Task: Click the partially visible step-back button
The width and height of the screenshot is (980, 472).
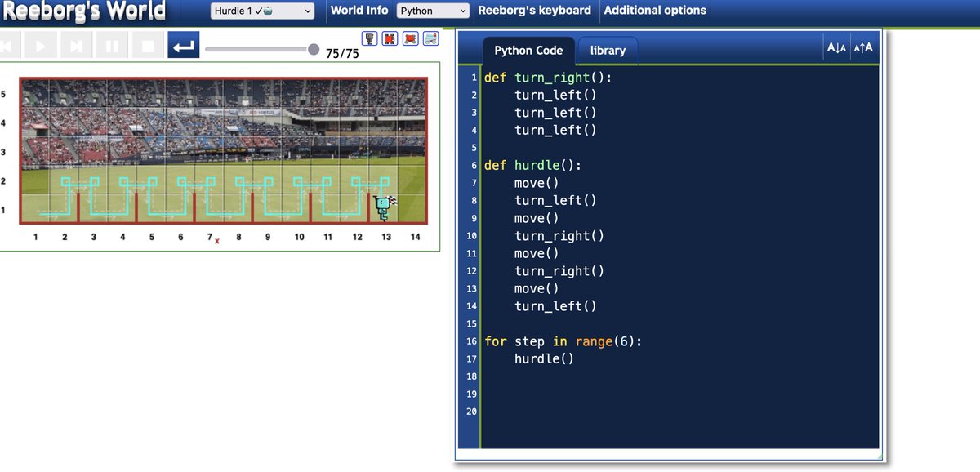Action: 10,45
